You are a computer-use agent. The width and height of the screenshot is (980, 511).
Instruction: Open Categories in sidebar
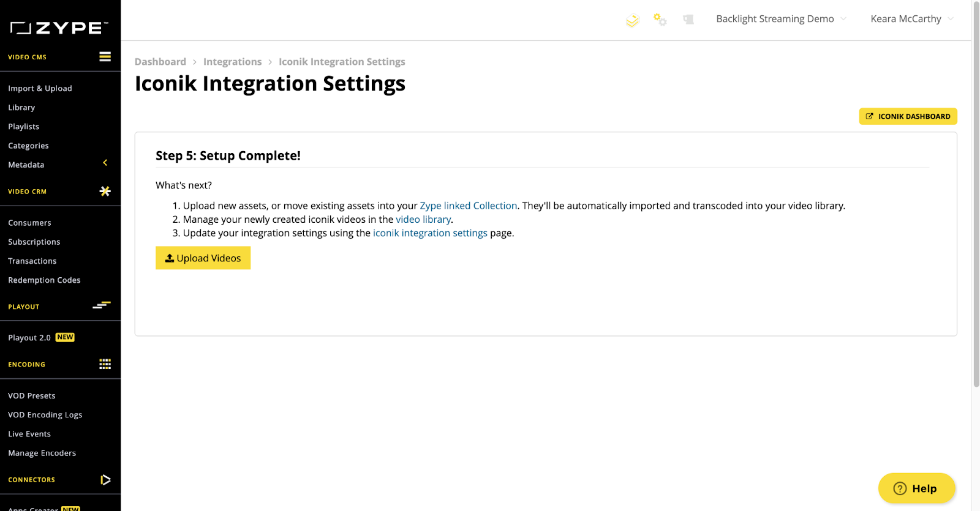[x=28, y=146]
